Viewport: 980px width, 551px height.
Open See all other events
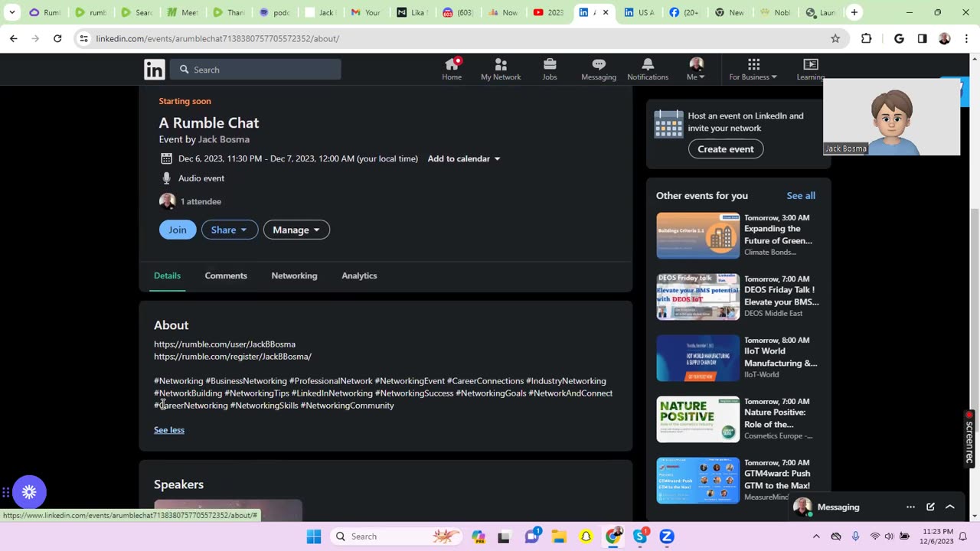click(x=801, y=196)
